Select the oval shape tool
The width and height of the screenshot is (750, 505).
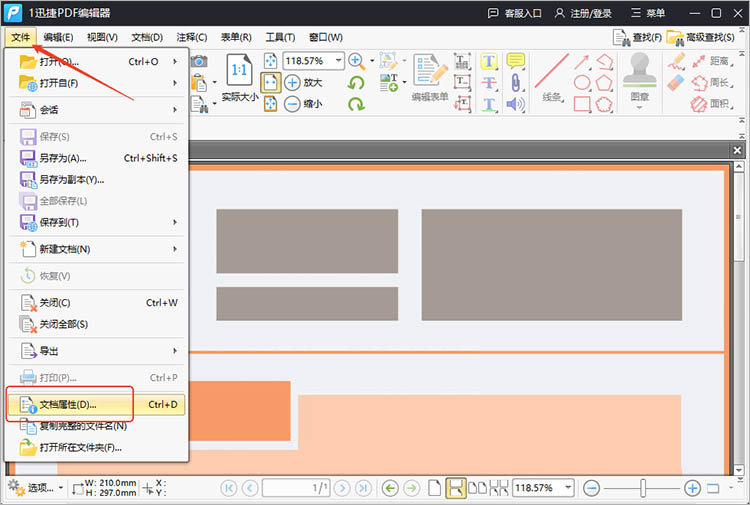tap(582, 83)
